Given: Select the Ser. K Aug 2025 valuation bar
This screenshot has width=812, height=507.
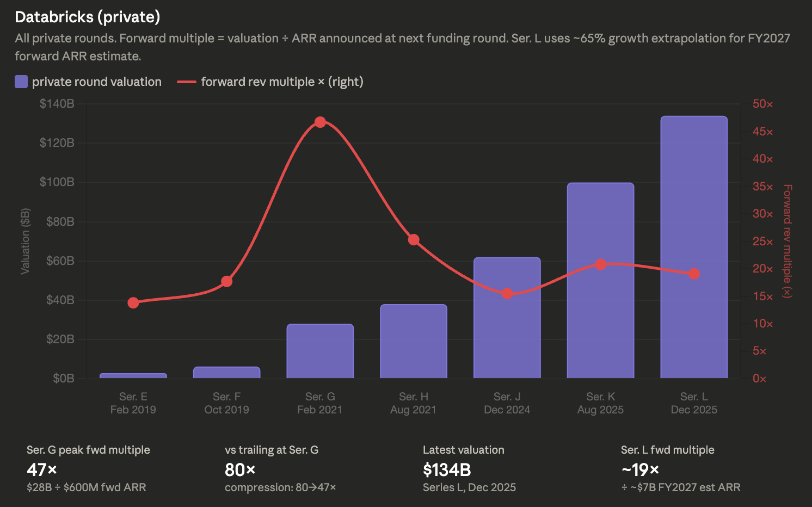Looking at the screenshot, I should point(601,280).
